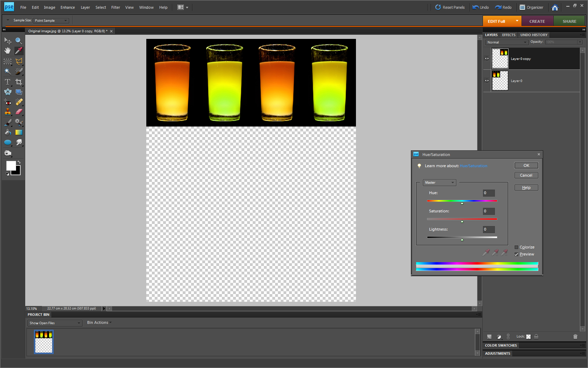The width and height of the screenshot is (588, 368).
Task: Select the Paint Bucket tool
Action: click(8, 132)
